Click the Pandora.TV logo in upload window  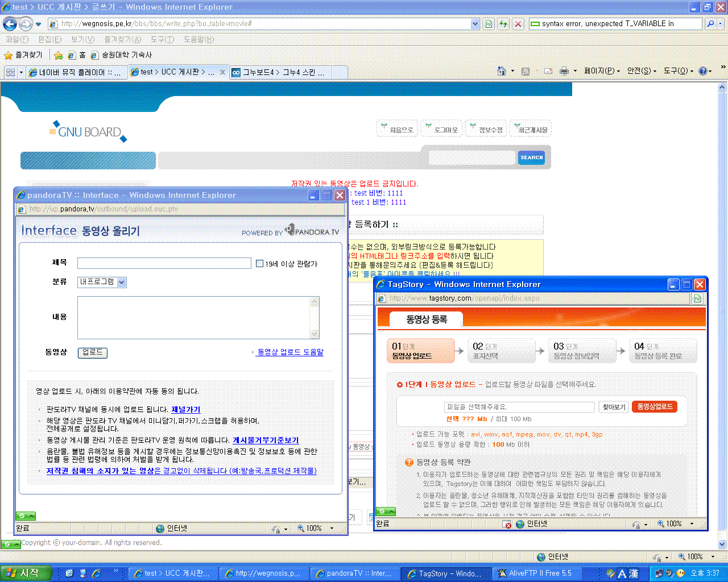coord(312,230)
